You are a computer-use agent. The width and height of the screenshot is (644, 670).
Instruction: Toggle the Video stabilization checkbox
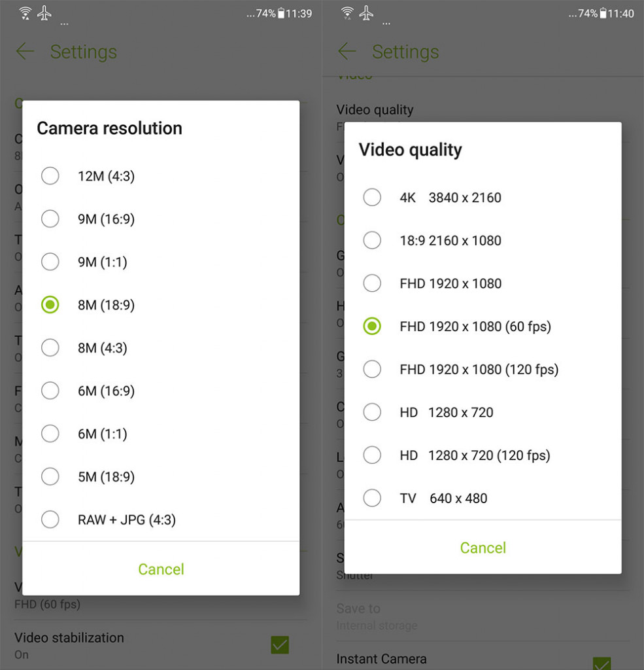tap(280, 644)
